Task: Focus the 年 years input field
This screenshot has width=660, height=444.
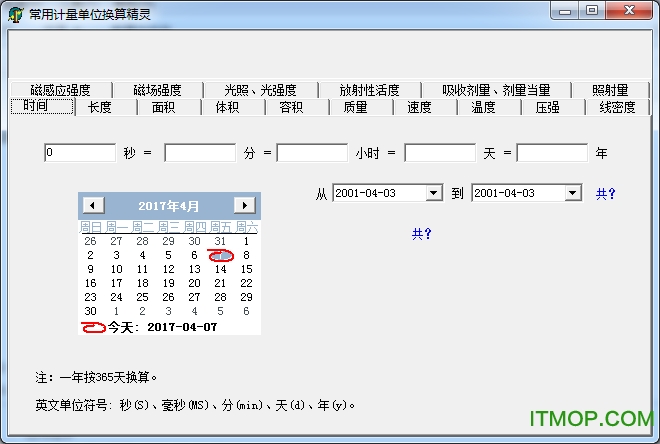Action: point(552,152)
